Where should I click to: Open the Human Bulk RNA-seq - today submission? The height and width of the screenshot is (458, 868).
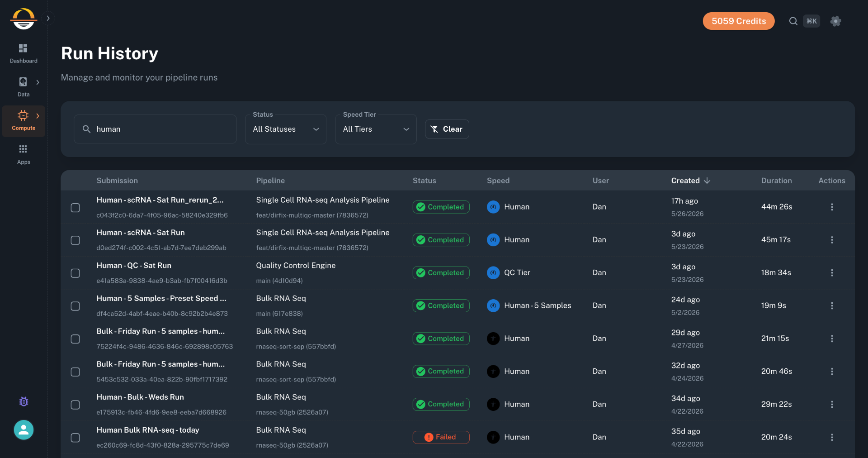coord(148,430)
